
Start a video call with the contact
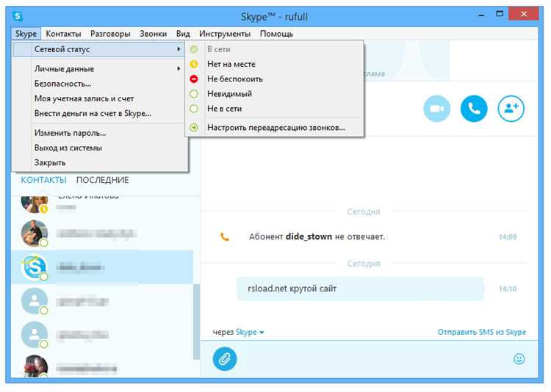437,109
